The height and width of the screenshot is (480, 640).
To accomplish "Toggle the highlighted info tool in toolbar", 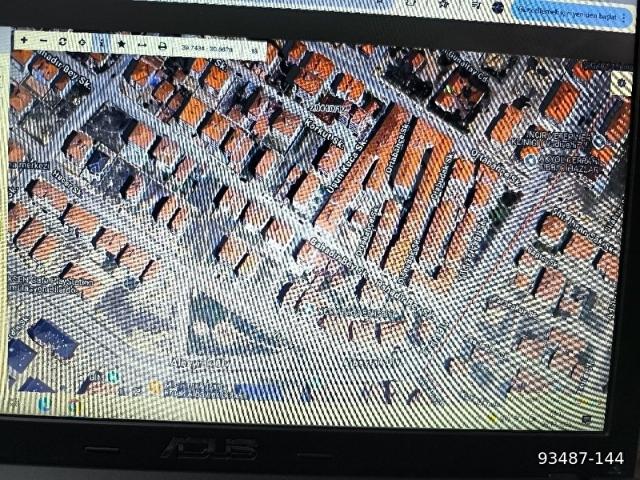I will click(x=101, y=43).
